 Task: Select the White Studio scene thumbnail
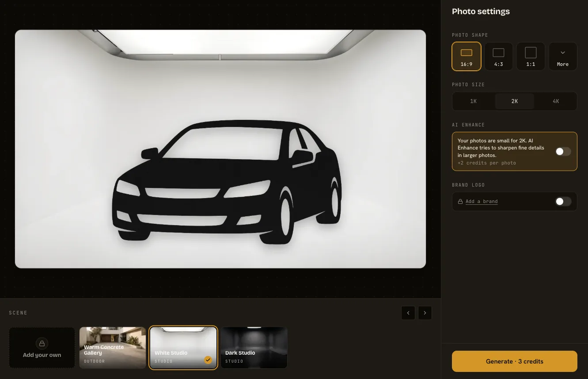pyautogui.click(x=183, y=348)
